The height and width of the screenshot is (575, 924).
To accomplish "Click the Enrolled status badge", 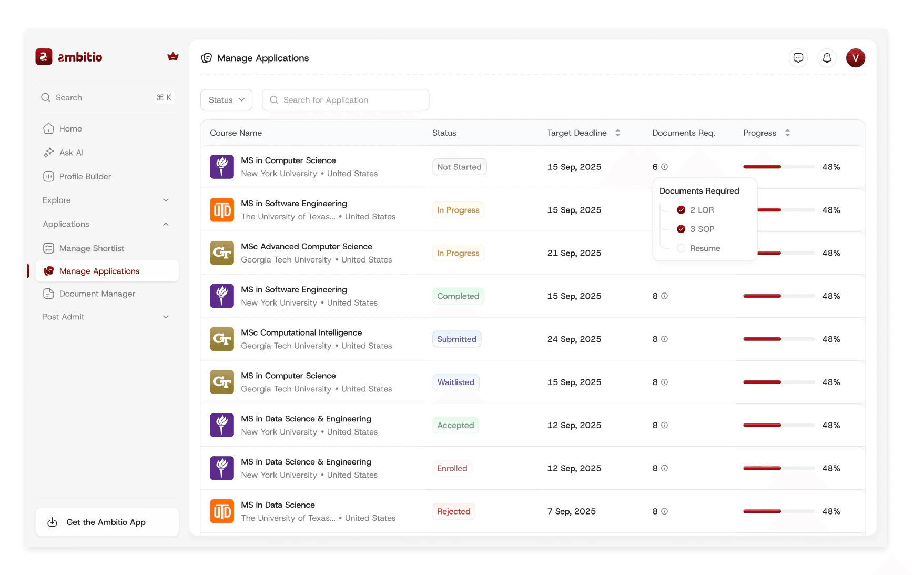I will tap(452, 468).
